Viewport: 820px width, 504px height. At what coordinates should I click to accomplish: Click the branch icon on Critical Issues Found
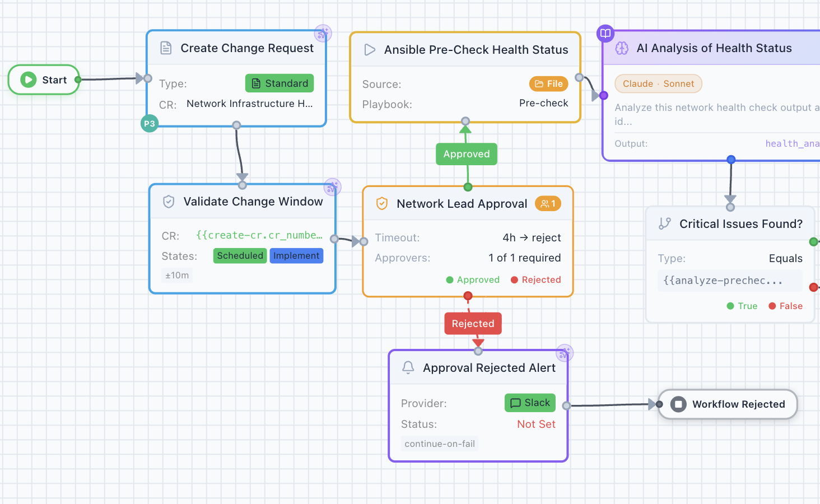(x=665, y=223)
